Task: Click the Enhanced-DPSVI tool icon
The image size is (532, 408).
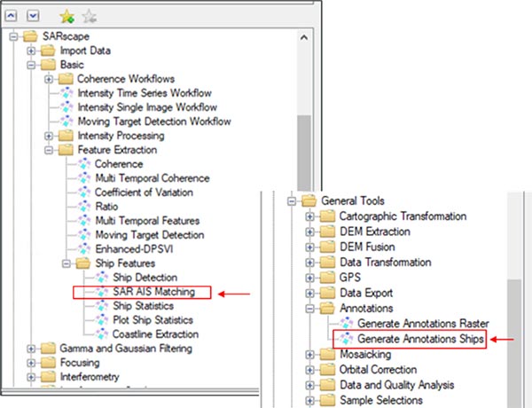Action: click(84, 249)
